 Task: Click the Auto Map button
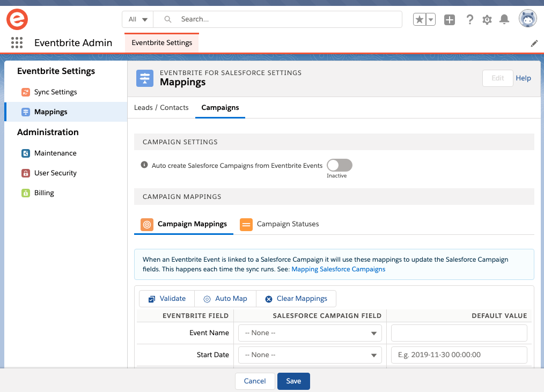coord(225,299)
